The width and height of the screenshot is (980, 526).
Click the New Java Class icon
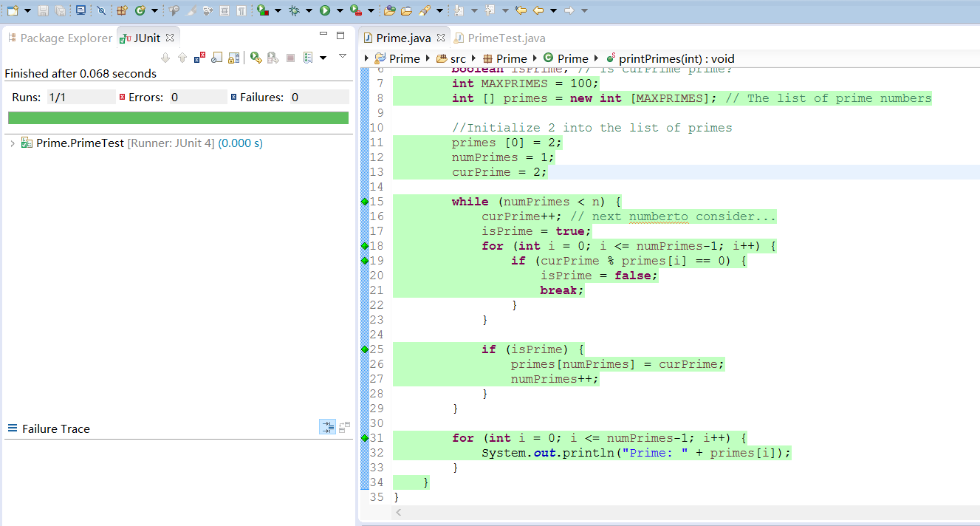pyautogui.click(x=140, y=10)
